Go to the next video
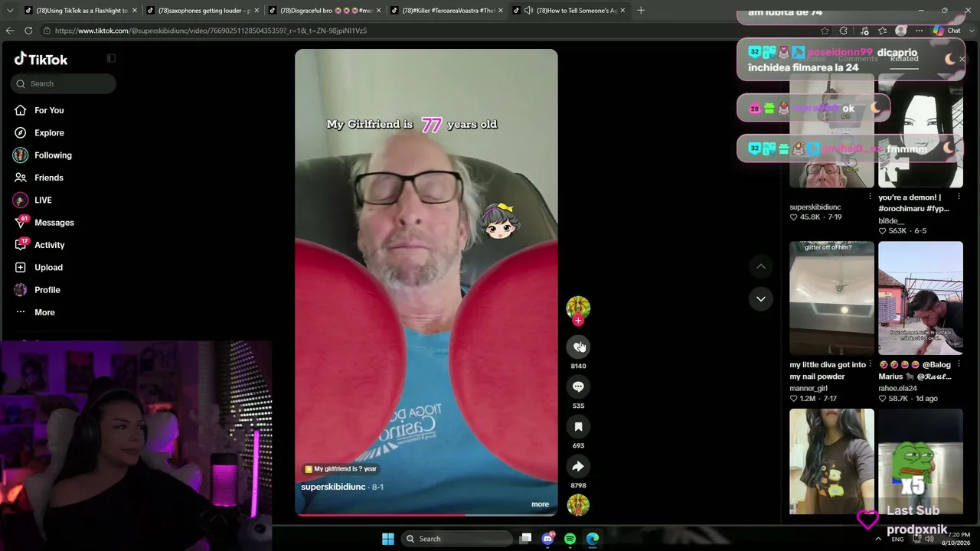 coord(761,299)
